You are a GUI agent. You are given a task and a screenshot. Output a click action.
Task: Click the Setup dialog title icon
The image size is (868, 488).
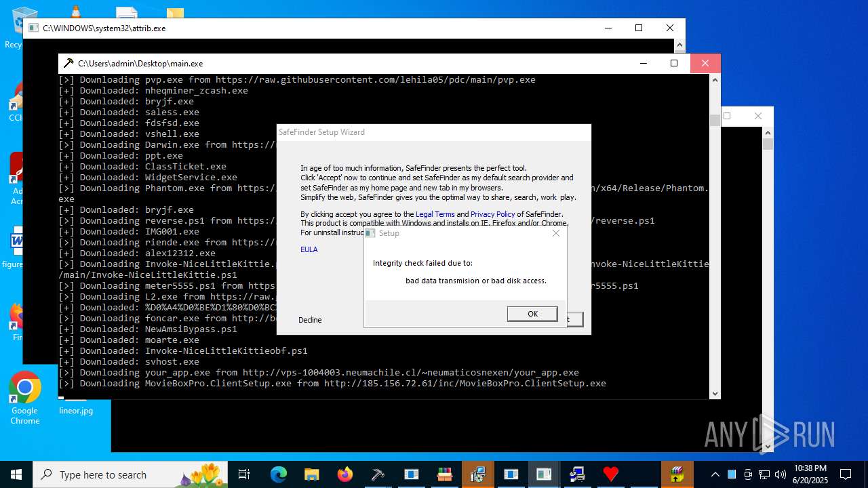click(370, 233)
